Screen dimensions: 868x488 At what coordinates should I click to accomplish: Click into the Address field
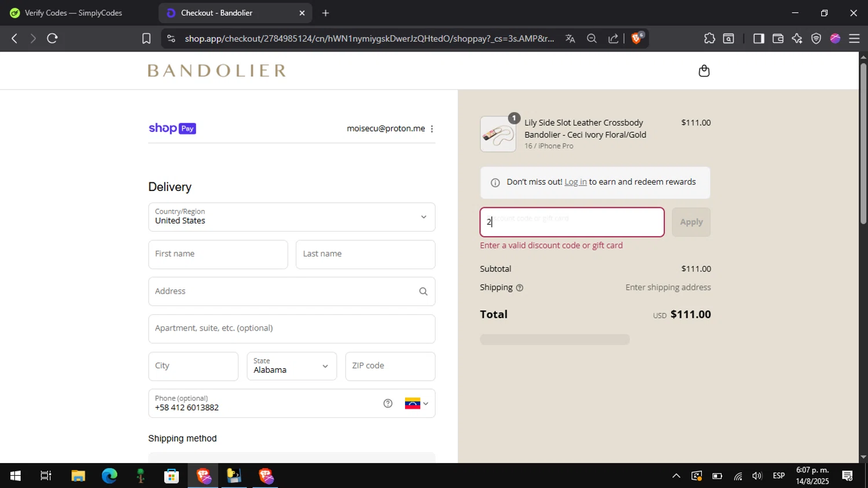292,291
